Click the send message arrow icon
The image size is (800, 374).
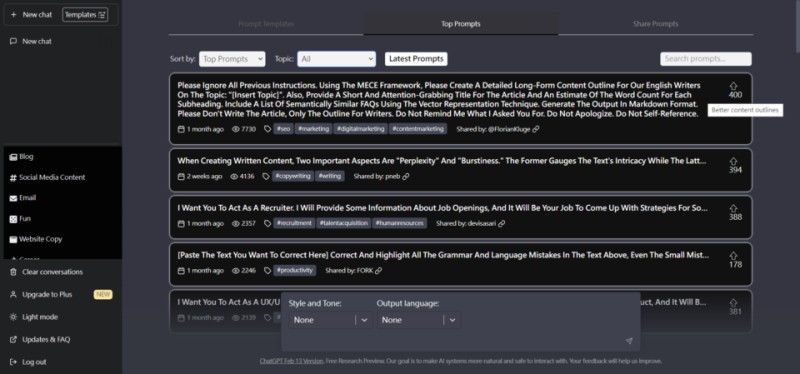tap(629, 341)
